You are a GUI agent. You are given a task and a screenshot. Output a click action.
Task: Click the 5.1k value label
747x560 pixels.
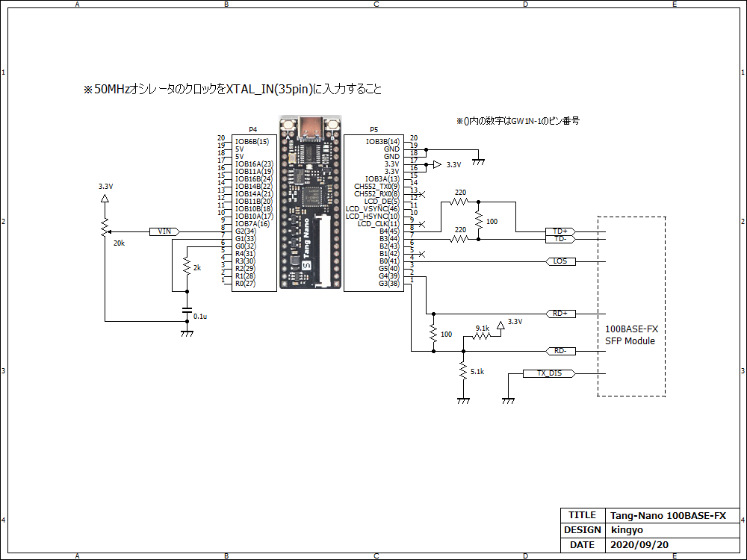tap(477, 371)
